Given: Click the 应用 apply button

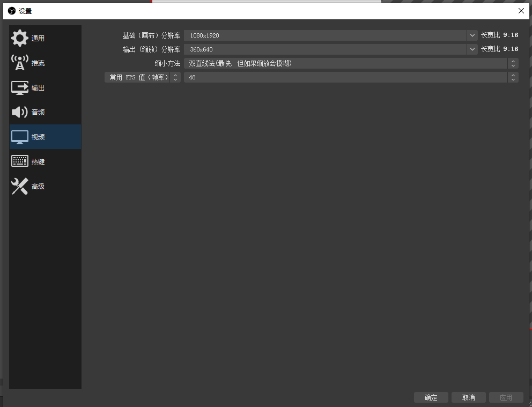Looking at the screenshot, I should 506,397.
